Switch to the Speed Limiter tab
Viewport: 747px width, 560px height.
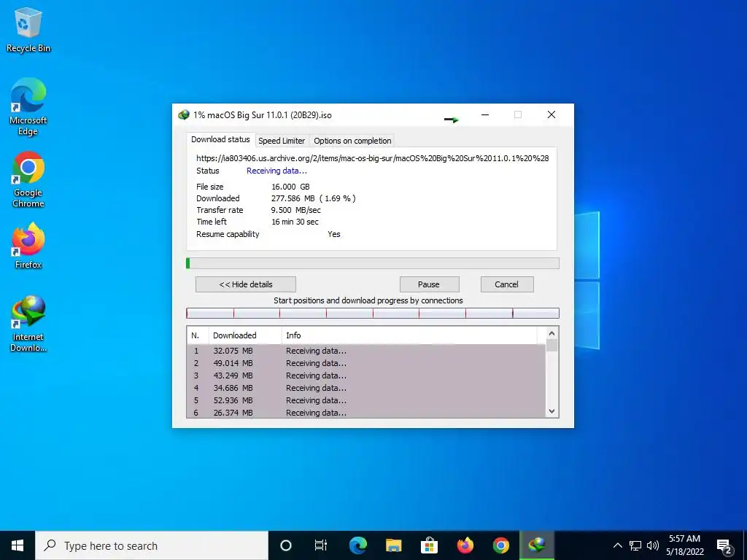tap(282, 141)
